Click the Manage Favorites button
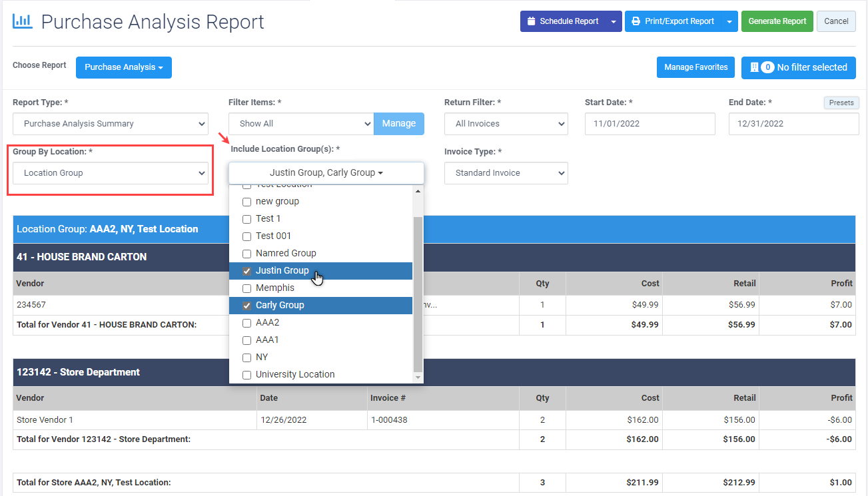 (x=695, y=67)
